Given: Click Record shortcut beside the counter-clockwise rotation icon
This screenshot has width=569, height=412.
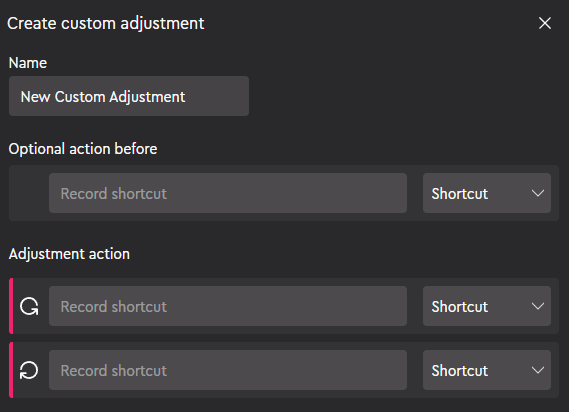Looking at the screenshot, I should click(x=228, y=370).
